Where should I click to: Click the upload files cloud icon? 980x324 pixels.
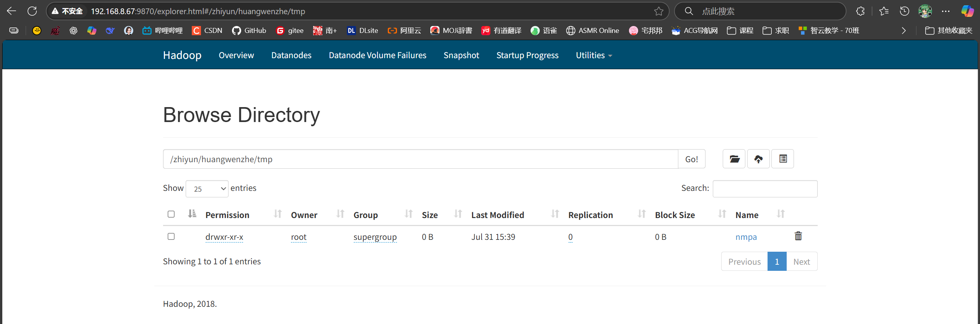point(758,159)
